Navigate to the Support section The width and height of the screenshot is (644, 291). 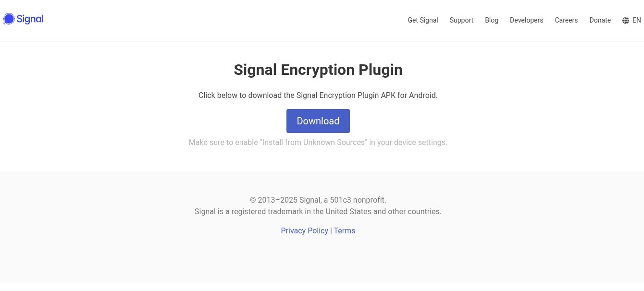[x=461, y=20]
